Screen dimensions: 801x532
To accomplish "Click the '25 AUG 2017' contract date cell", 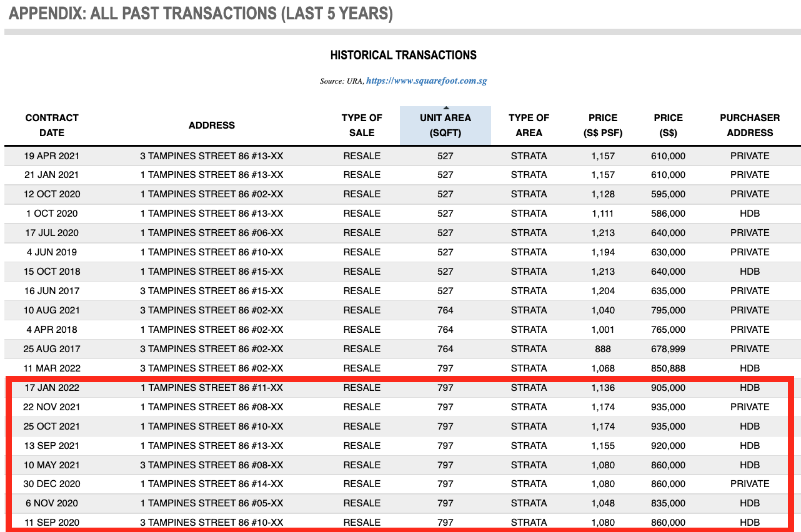I will click(52, 349).
